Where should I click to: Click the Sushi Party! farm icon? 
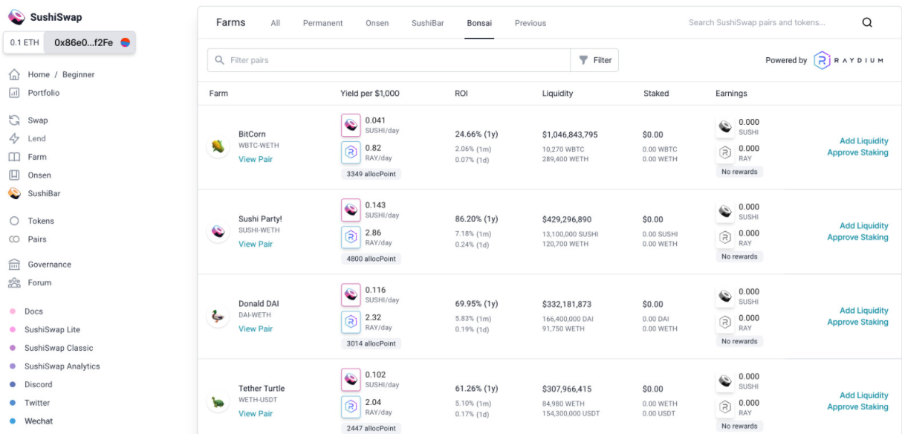218,231
